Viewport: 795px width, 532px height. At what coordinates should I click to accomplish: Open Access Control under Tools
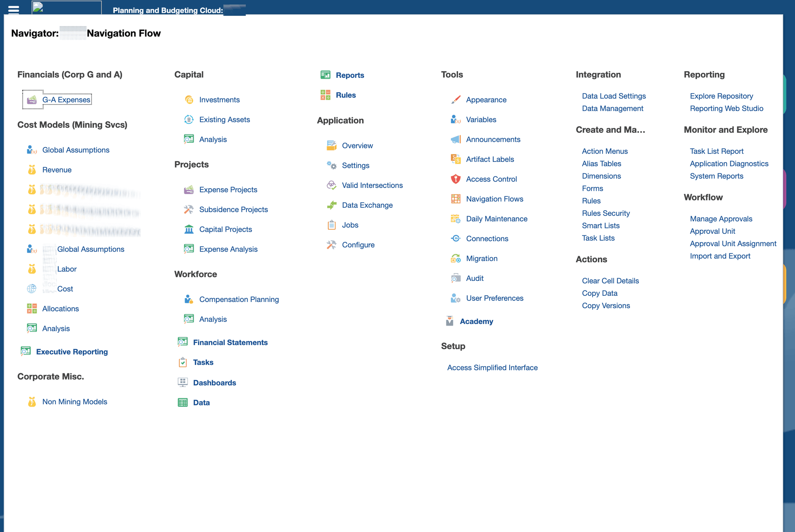(491, 179)
